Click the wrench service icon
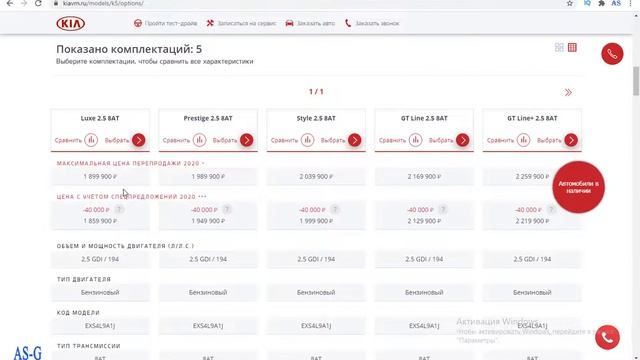Screen dimensions: 640x360 pyautogui.click(x=210, y=23)
